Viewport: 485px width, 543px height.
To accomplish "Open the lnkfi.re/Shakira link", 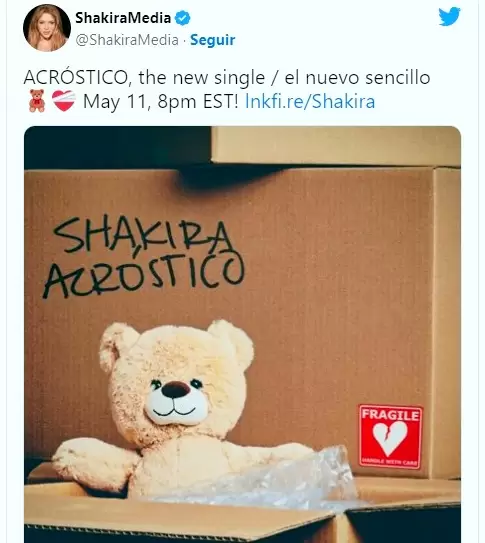I will (x=310, y=101).
